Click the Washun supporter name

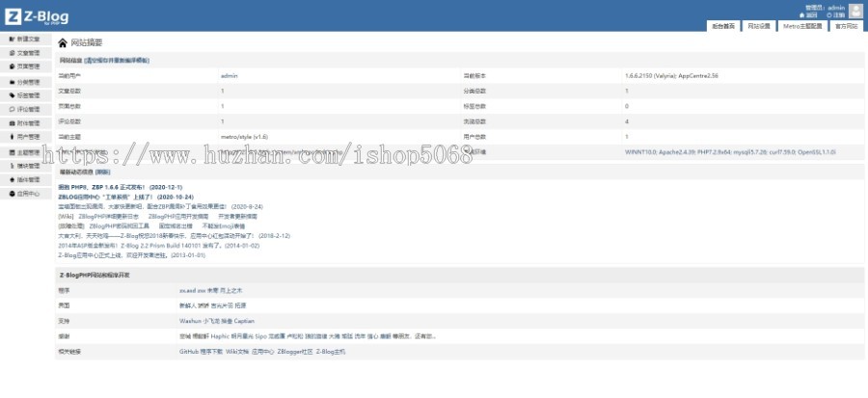190,321
